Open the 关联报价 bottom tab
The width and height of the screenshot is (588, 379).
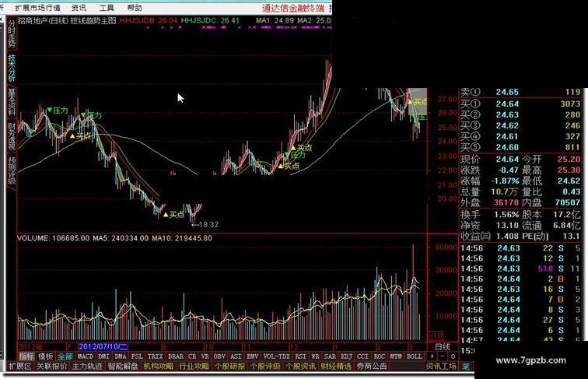pyautogui.click(x=51, y=367)
